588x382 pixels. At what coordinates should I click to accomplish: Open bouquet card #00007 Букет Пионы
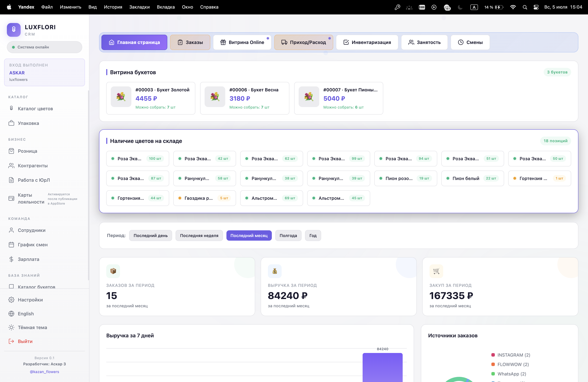tap(339, 98)
